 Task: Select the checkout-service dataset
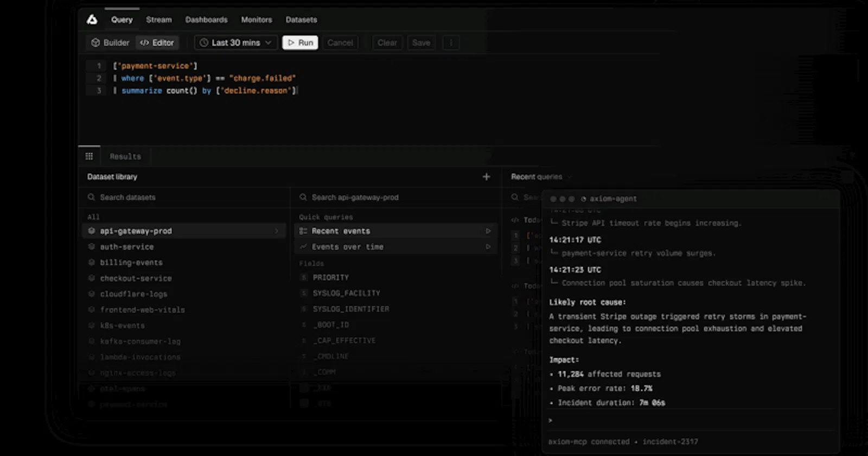(183, 278)
